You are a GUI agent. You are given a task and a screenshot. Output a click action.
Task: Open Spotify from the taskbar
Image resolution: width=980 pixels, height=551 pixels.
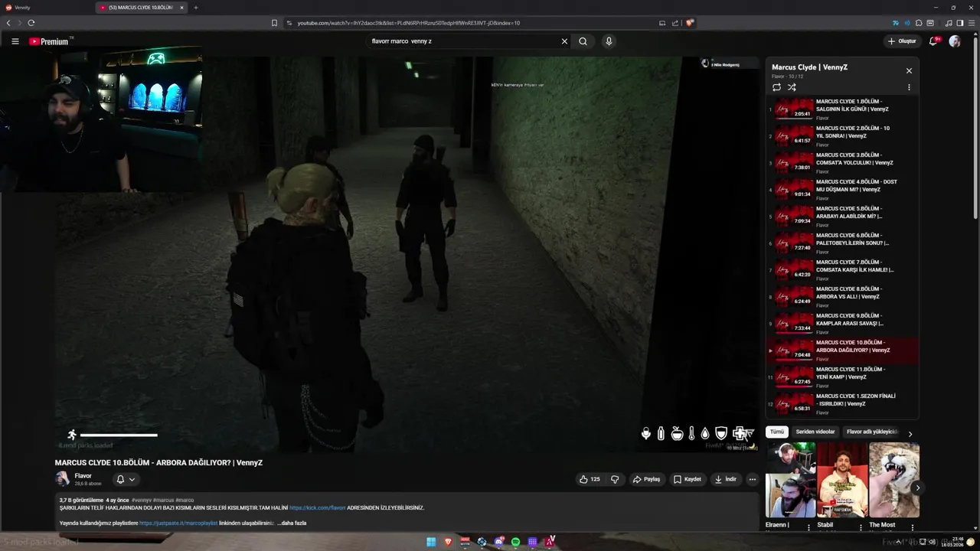(515, 542)
